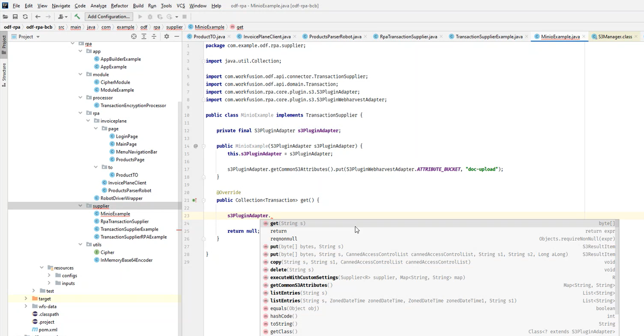644x336 pixels.
Task: Click the completion popup vertical scrollbar
Action: pyautogui.click(x=617, y=268)
